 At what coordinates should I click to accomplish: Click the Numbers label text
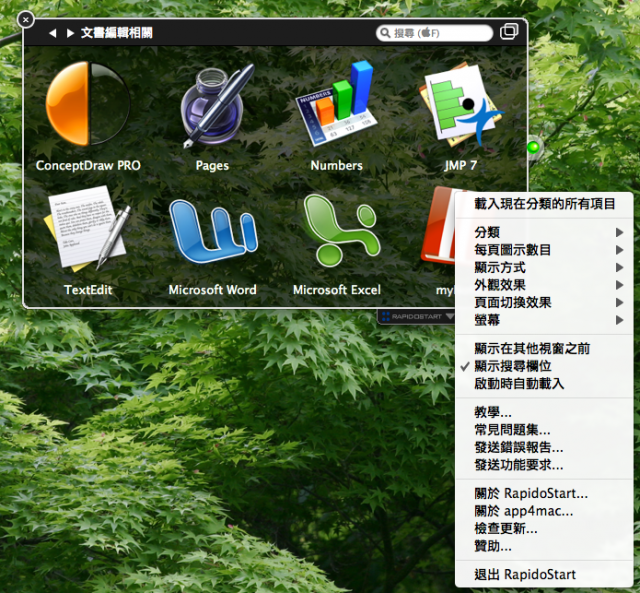click(x=336, y=165)
